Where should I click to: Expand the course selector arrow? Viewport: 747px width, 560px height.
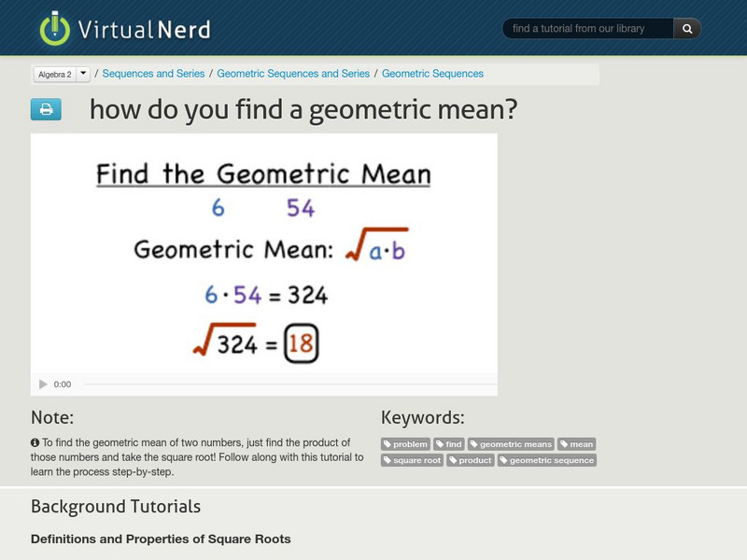click(84, 72)
